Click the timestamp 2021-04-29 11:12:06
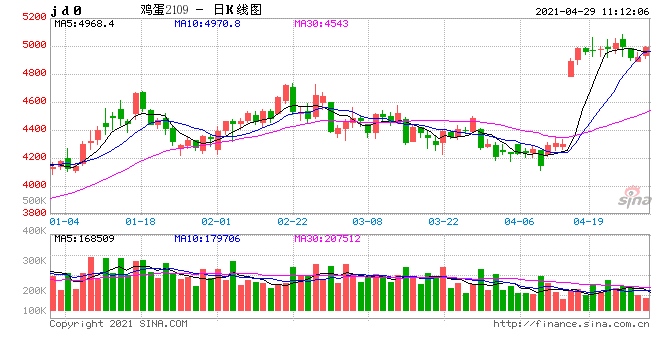 pos(592,12)
